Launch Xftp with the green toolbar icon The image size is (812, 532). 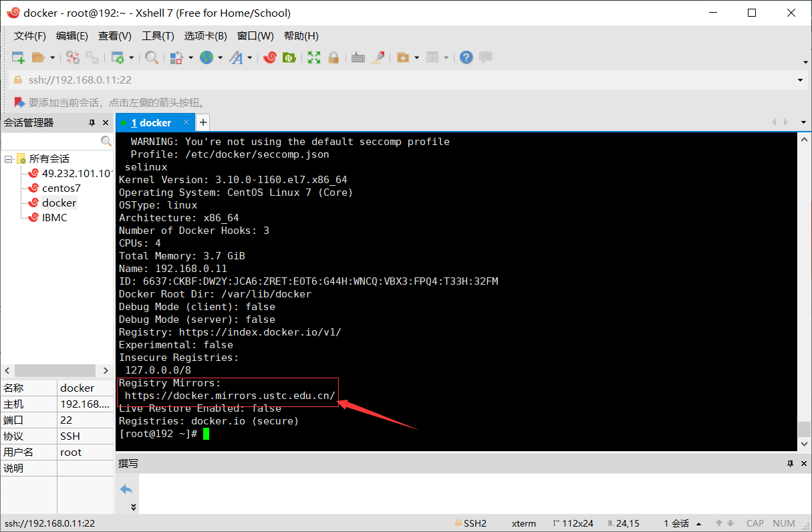pos(289,57)
